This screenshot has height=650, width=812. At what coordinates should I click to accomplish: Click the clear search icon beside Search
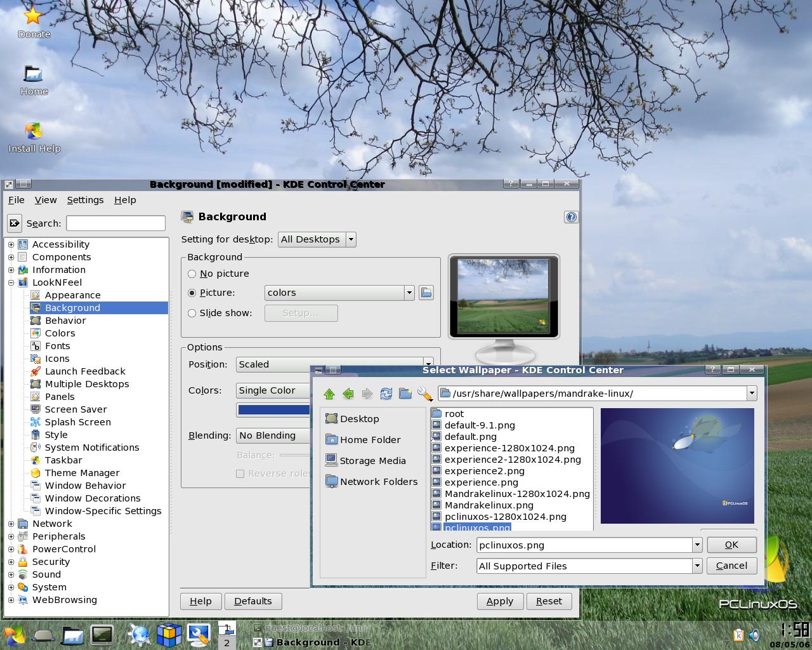click(x=15, y=223)
